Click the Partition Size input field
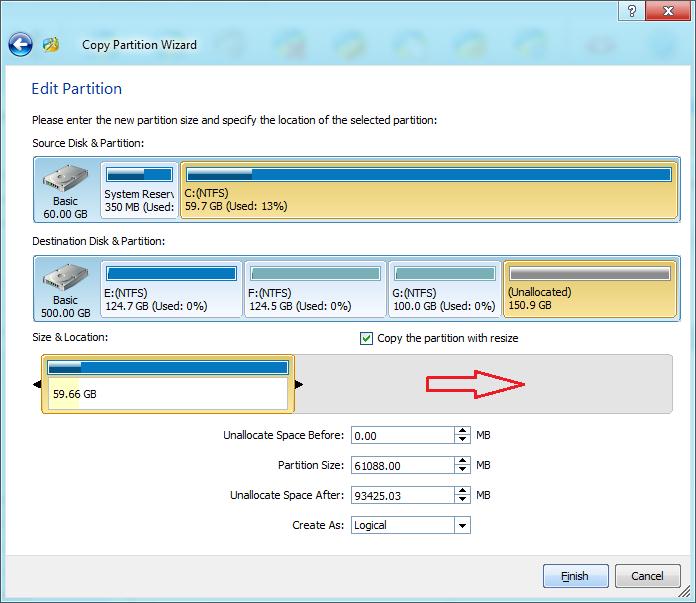 402,465
